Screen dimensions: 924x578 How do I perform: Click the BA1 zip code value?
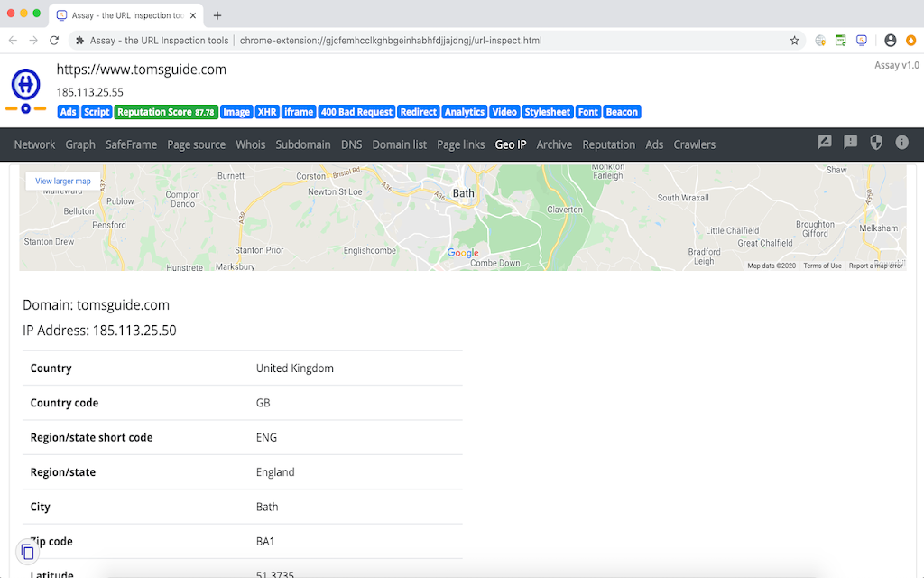[x=265, y=542]
